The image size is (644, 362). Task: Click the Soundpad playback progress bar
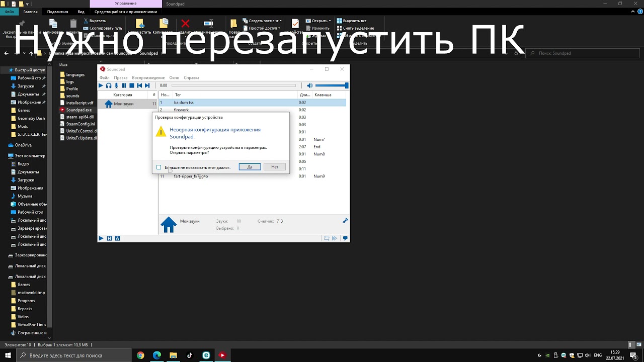coord(233,85)
